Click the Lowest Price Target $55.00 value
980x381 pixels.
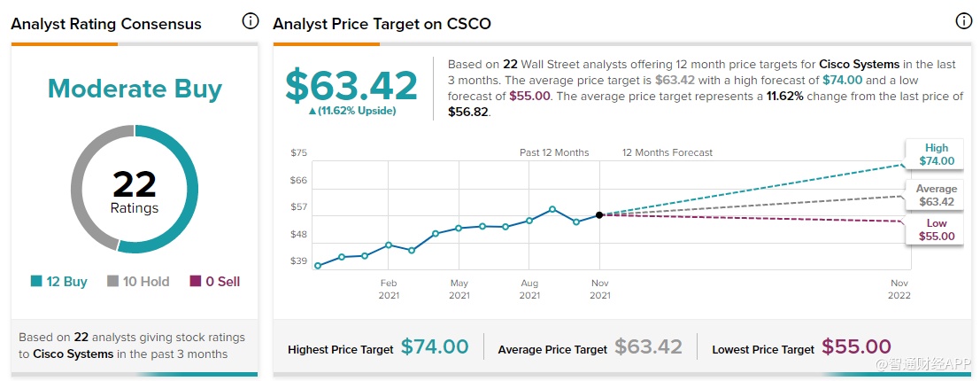coord(856,347)
